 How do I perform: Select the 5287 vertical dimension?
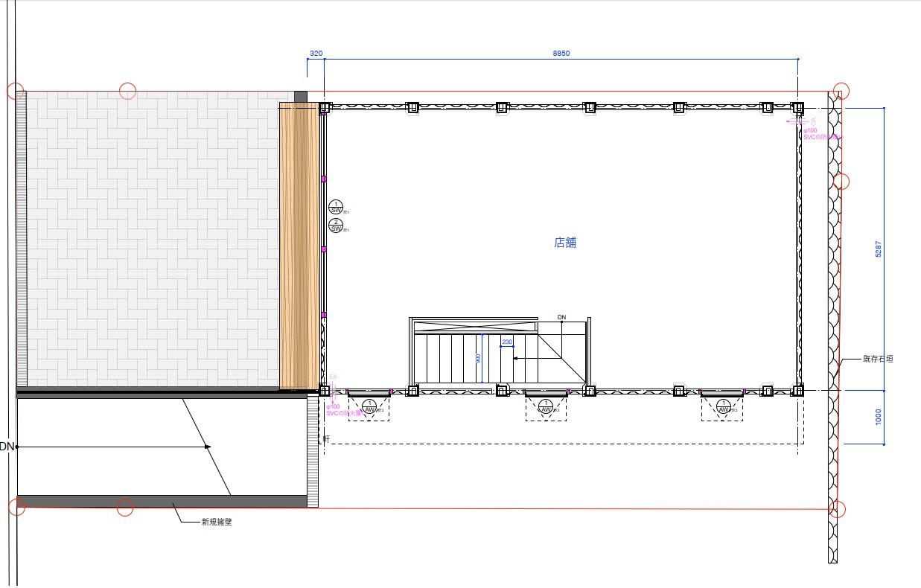[x=879, y=249]
